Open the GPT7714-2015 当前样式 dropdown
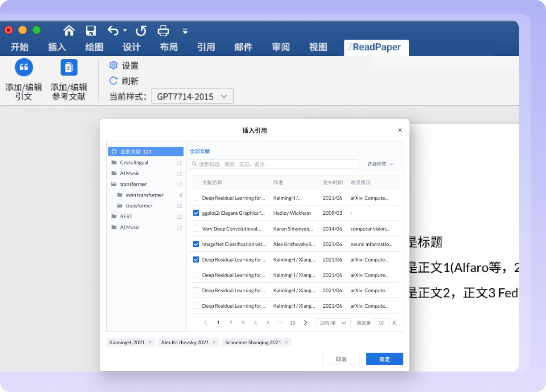Image resolution: width=546 pixels, height=392 pixels. (x=192, y=96)
